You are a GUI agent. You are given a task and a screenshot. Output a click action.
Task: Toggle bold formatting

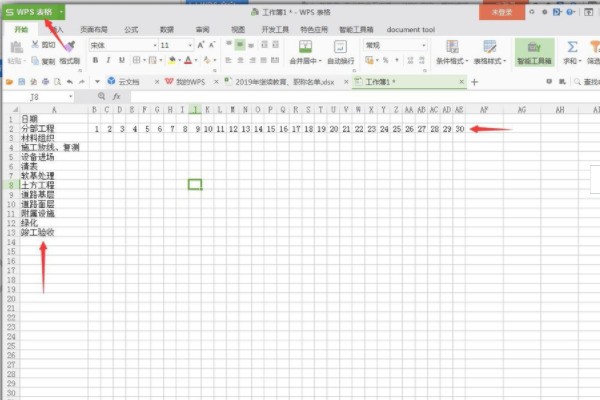coord(95,60)
